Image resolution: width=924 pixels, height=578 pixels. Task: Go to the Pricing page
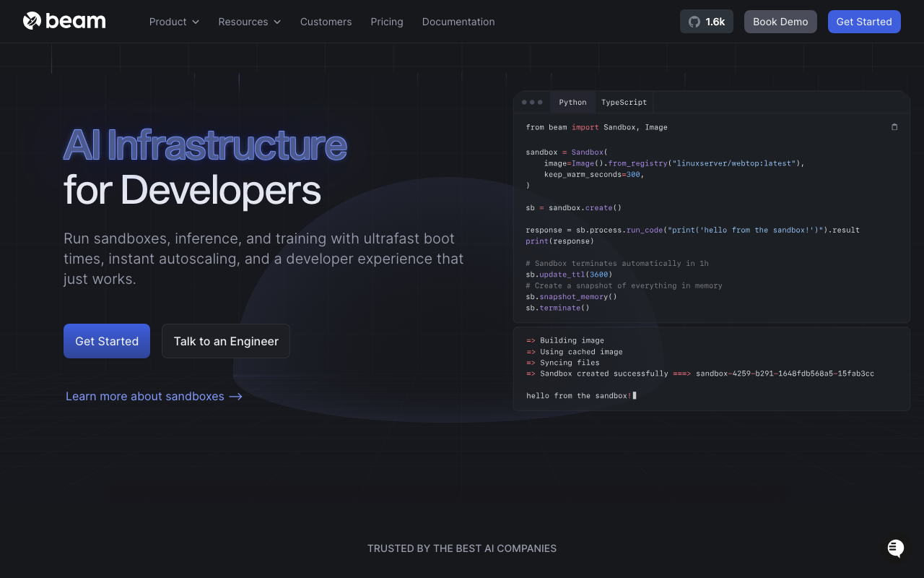coord(387,22)
